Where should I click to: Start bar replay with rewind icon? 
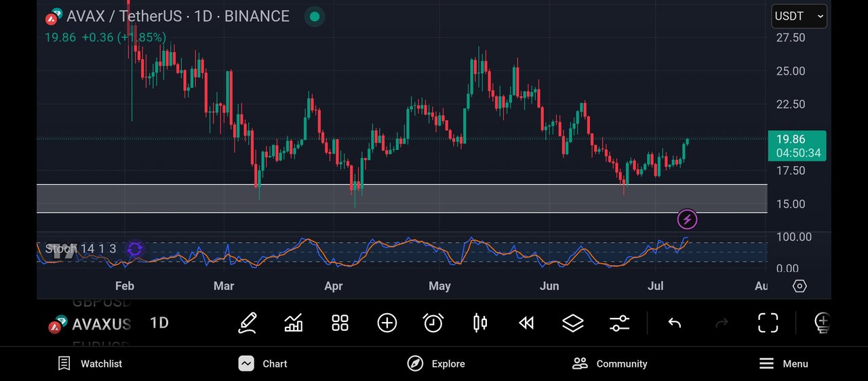[526, 323]
